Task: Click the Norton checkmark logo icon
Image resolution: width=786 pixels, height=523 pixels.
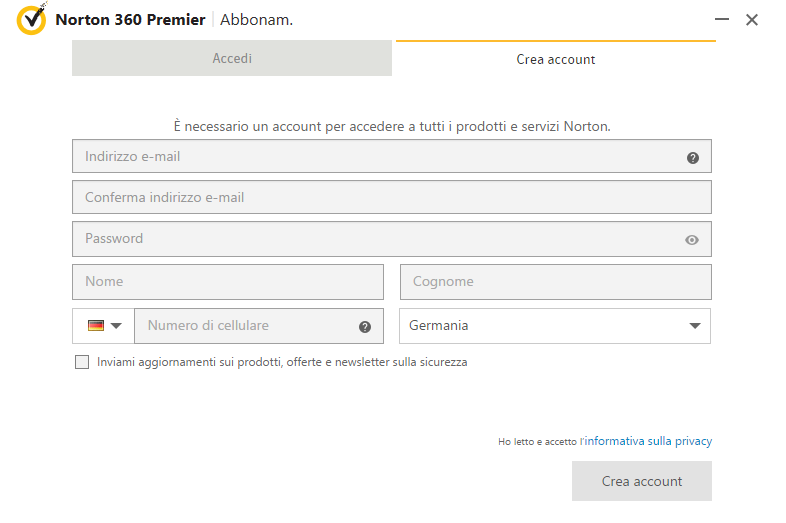Action: (32, 19)
